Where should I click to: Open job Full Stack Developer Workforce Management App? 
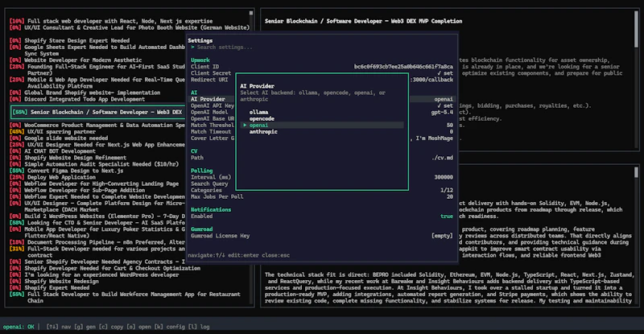pyautogui.click(x=125, y=298)
